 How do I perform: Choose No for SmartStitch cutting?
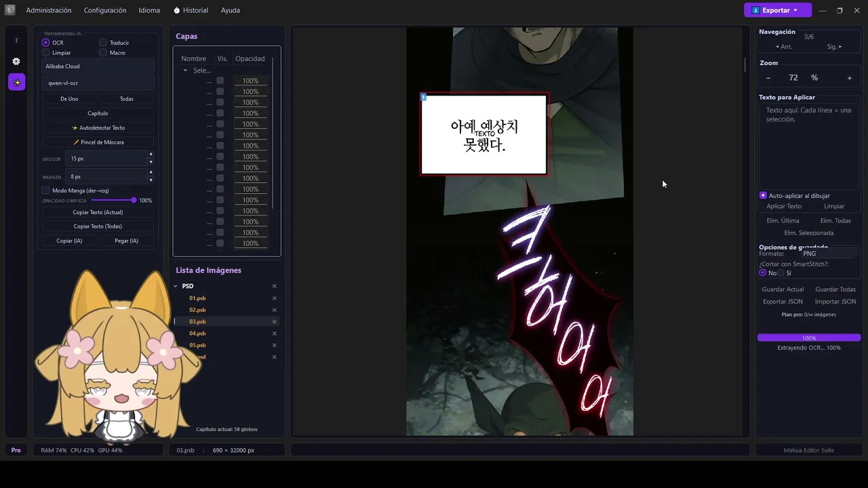pyautogui.click(x=763, y=272)
